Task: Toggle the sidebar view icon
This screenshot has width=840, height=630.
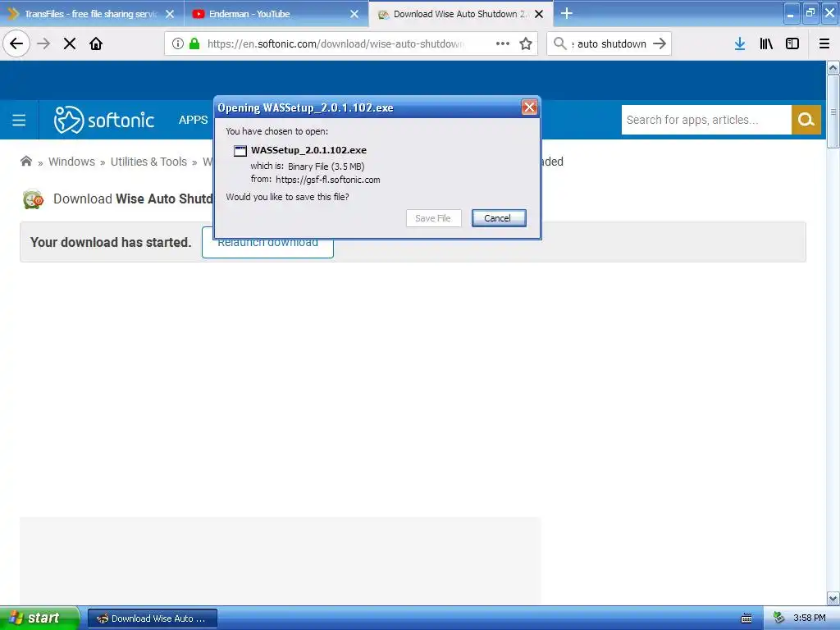Action: click(x=792, y=43)
